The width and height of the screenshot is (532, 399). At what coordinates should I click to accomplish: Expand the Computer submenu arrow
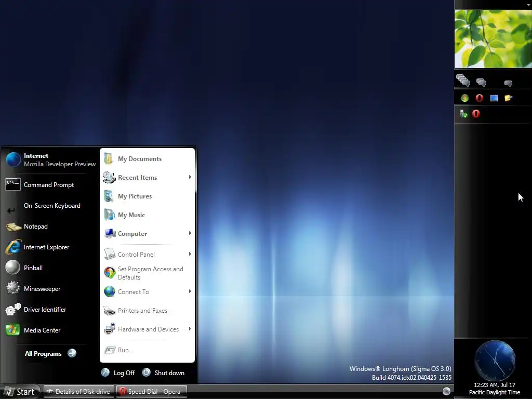190,233
